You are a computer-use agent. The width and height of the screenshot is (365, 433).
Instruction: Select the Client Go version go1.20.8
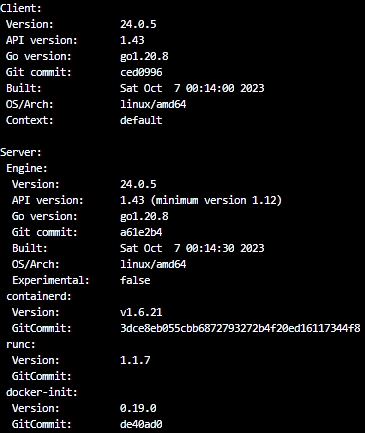144,57
